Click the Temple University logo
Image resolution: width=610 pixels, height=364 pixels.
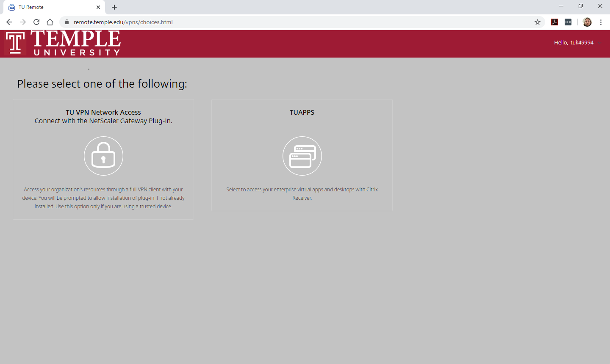[x=63, y=44]
